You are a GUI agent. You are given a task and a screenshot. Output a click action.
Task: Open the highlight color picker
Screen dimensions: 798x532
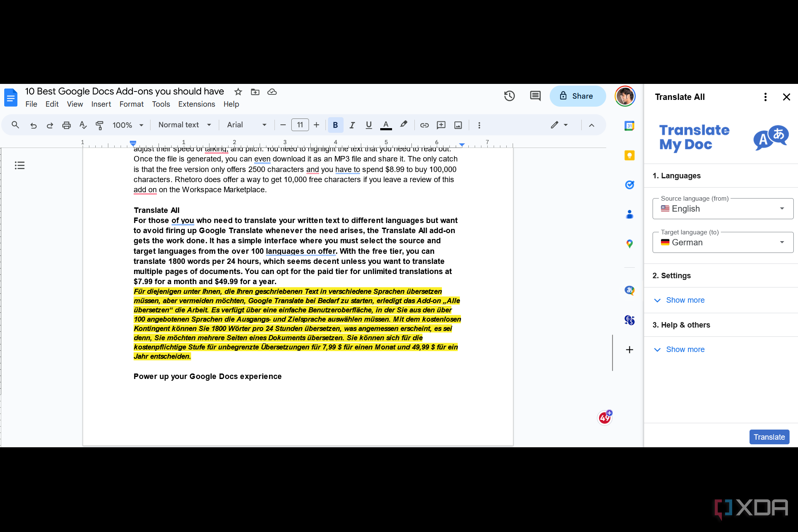(404, 125)
